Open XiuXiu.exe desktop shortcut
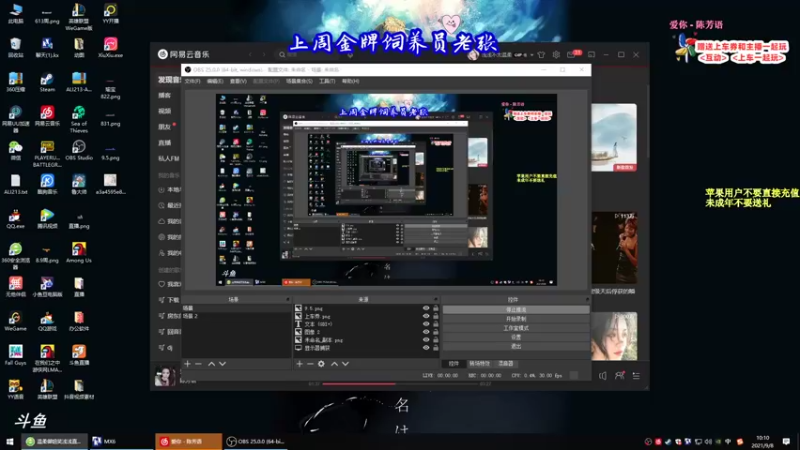This screenshot has height=450, width=800. point(110,47)
